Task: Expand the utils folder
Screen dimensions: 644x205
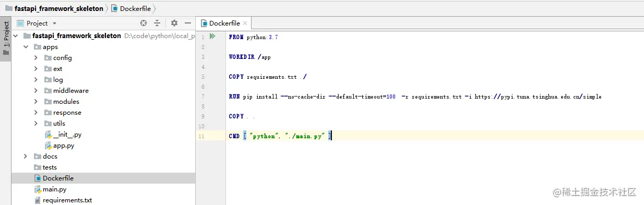Action: click(x=36, y=124)
